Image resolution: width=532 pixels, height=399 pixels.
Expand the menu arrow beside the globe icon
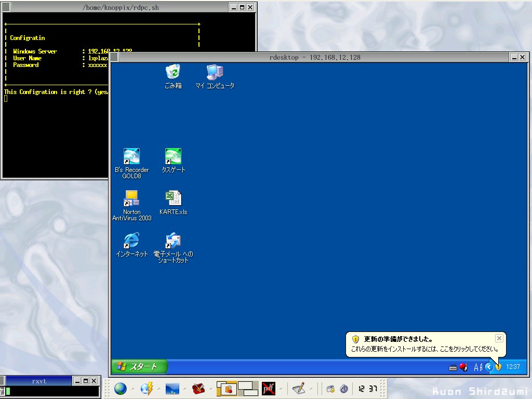(x=132, y=389)
